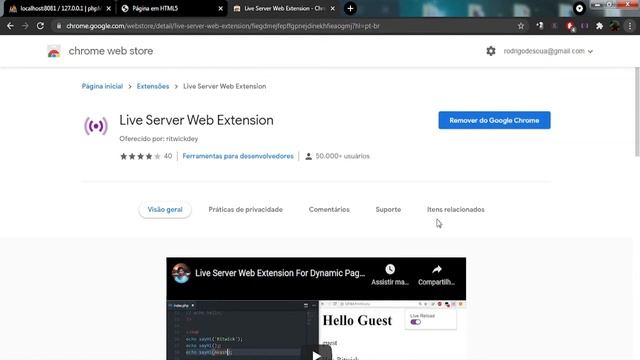Open the Itens relacionados tab
Image resolution: width=640 pixels, height=360 pixels.
pyautogui.click(x=456, y=210)
